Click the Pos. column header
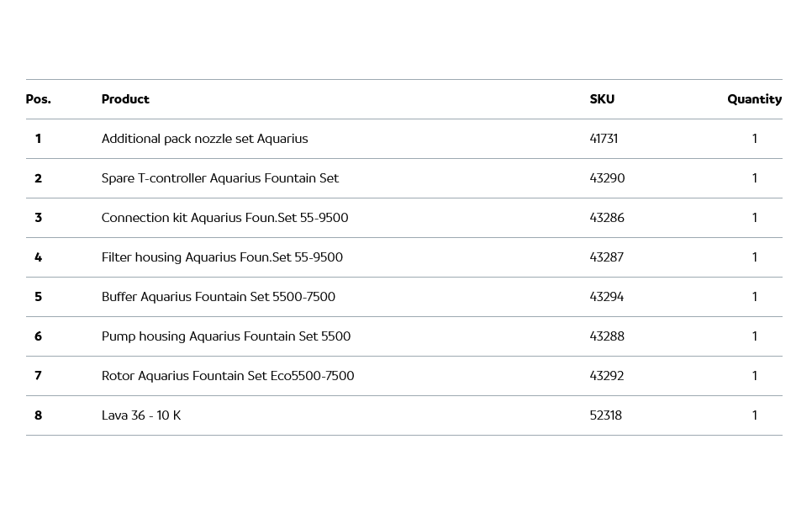Viewport: 812px width, 529px height. (x=38, y=99)
